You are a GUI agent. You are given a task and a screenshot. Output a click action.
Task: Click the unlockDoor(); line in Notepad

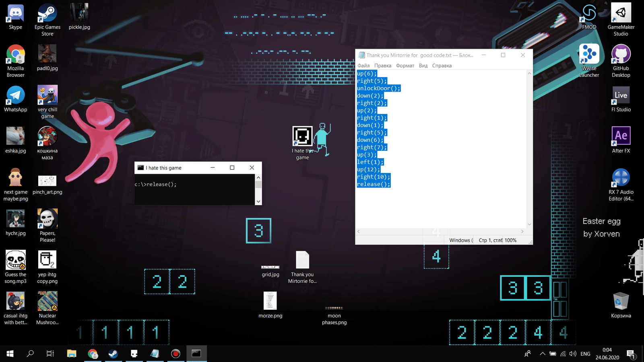[x=379, y=88]
